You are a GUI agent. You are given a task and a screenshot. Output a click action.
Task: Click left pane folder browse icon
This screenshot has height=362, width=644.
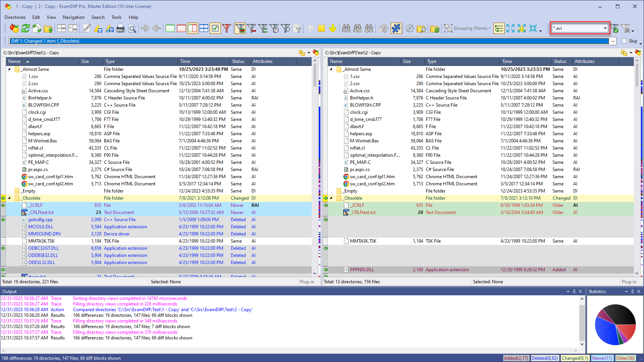pos(302,53)
